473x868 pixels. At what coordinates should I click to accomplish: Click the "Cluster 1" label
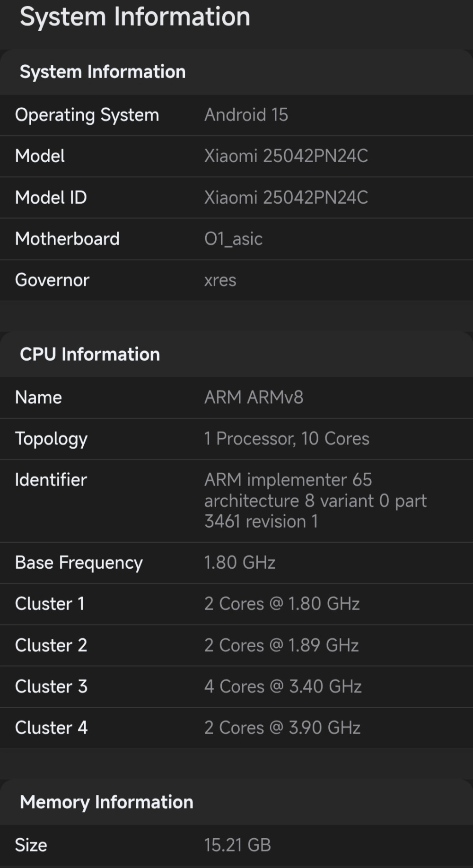[x=50, y=604]
